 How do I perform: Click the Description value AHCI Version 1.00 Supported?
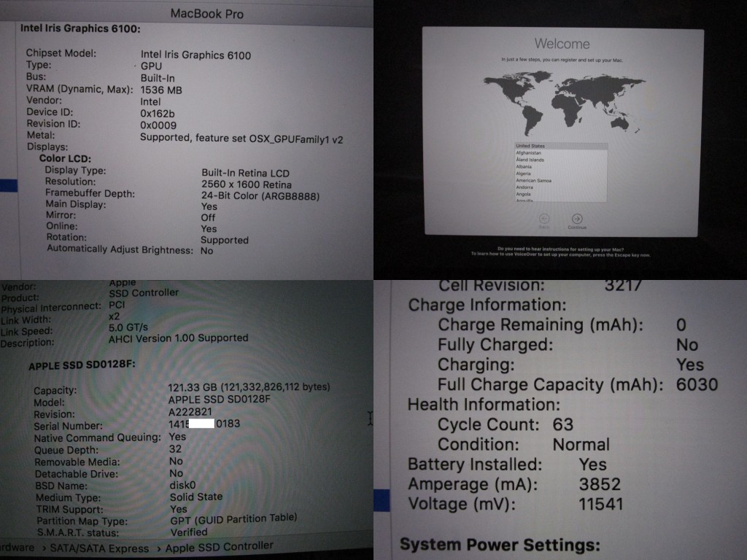[178, 338]
